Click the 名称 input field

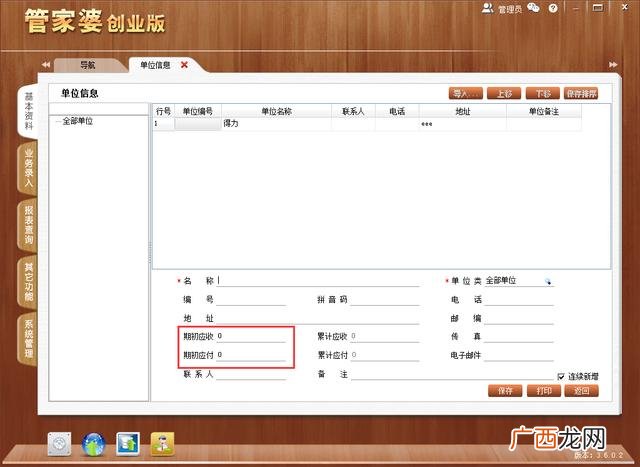pos(318,281)
